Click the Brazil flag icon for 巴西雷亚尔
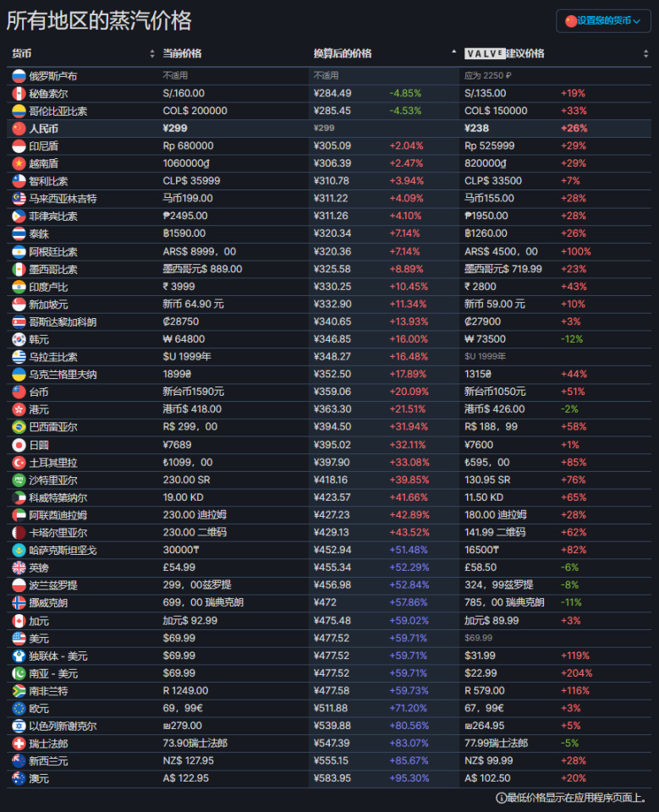Image resolution: width=659 pixels, height=812 pixels. click(19, 427)
